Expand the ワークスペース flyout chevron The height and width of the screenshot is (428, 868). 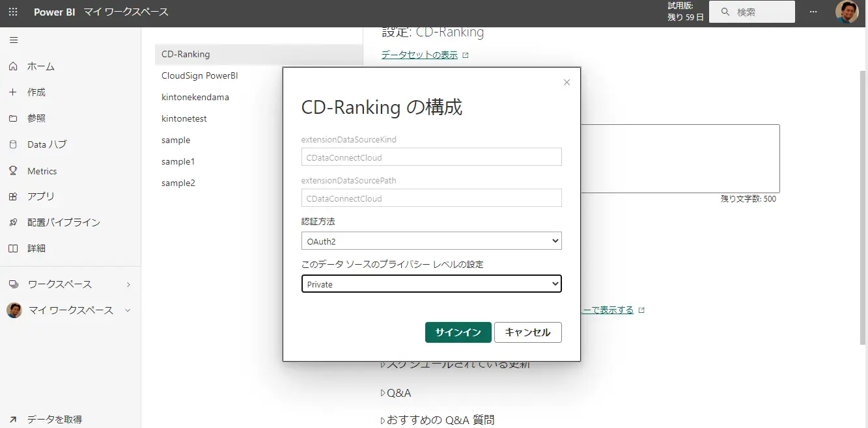pyautogui.click(x=128, y=284)
